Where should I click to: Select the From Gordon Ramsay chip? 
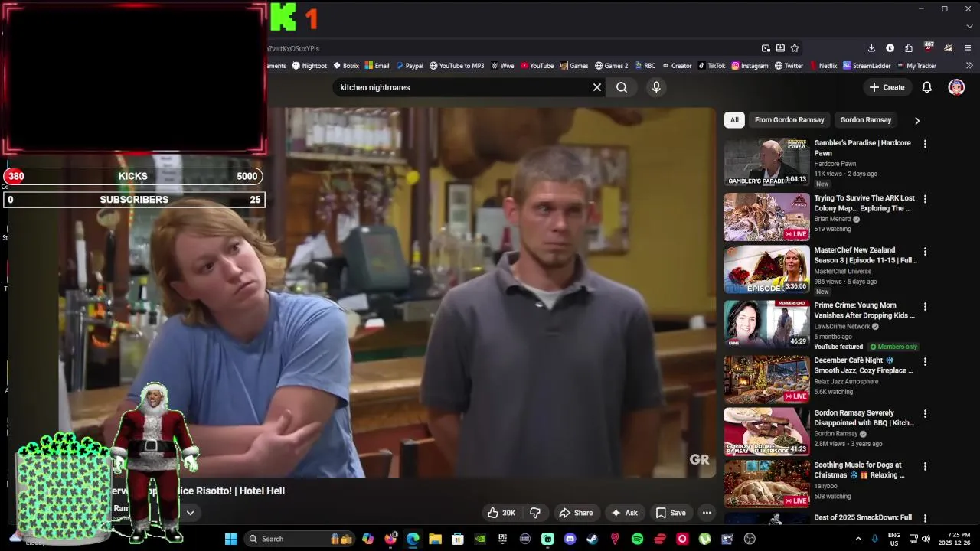pos(789,120)
